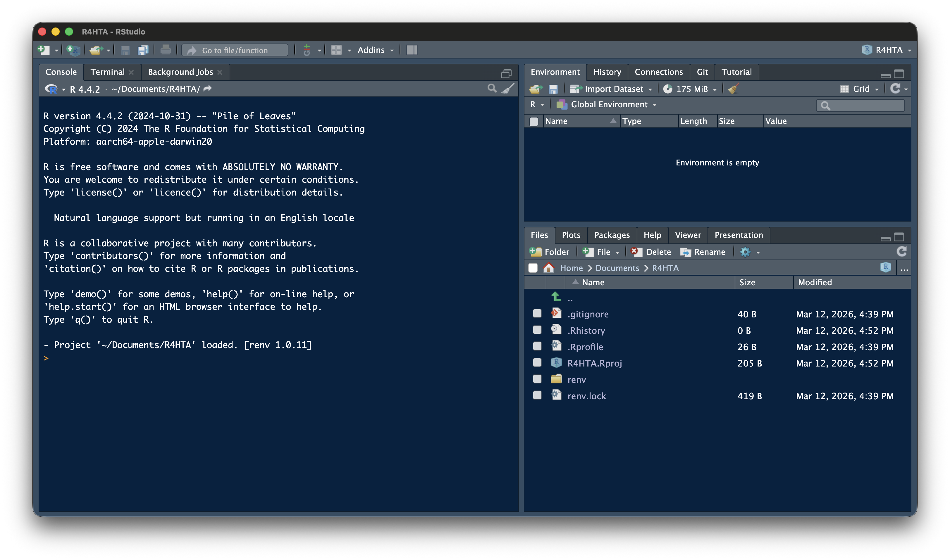Refresh the Files pane listing
Screen dimensions: 950x560
pos(901,252)
